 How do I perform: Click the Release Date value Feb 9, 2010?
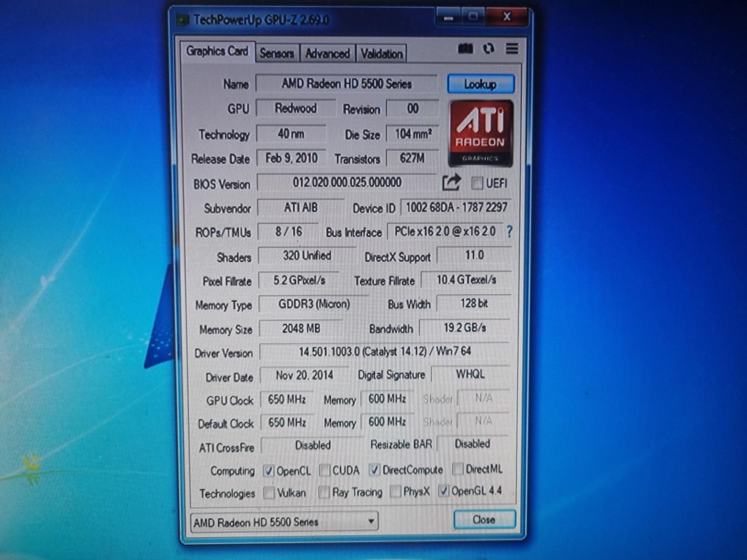[x=291, y=158]
